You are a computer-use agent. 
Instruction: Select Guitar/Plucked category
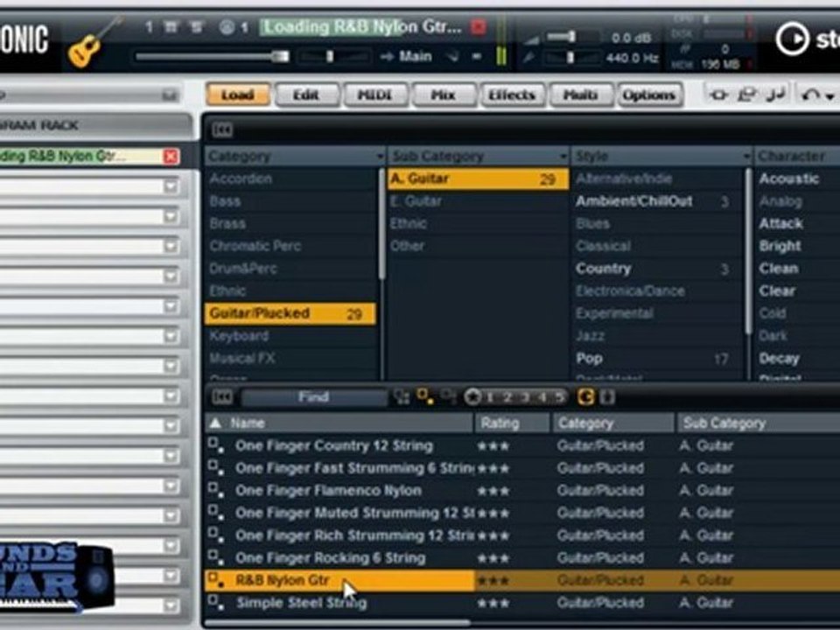(x=290, y=314)
